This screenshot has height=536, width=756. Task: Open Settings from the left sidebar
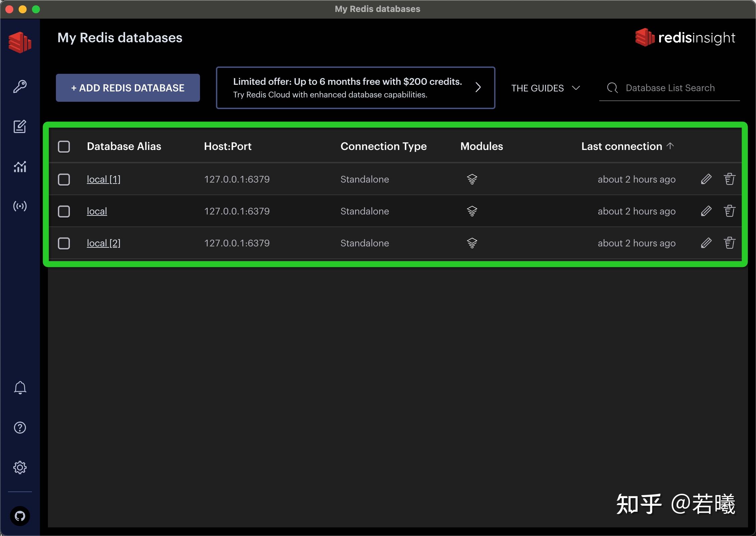click(x=20, y=467)
